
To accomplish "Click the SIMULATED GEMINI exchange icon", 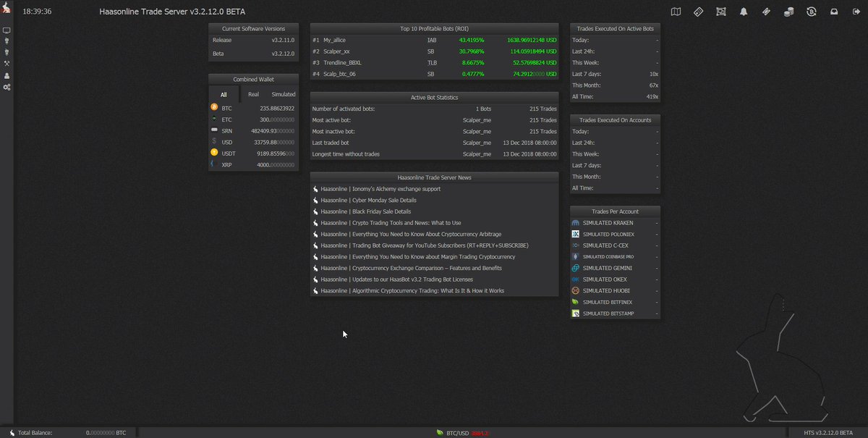I will 576,268.
